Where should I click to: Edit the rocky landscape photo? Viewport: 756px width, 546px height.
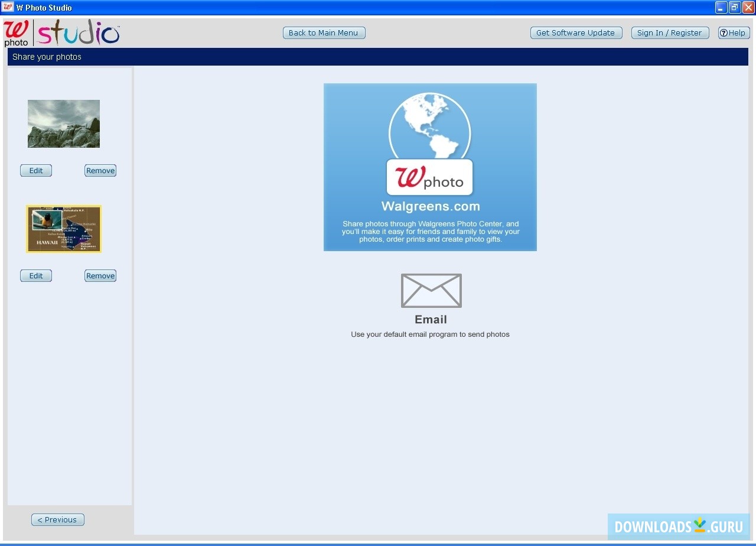click(36, 171)
